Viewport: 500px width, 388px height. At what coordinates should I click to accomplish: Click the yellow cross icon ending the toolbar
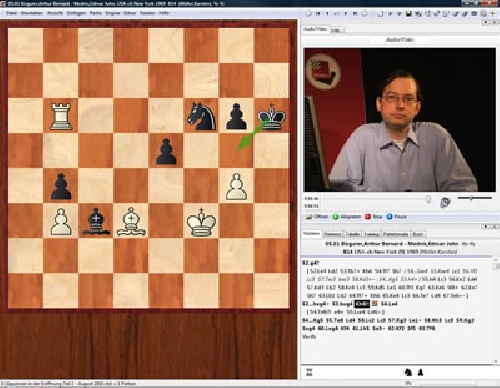coord(493,14)
